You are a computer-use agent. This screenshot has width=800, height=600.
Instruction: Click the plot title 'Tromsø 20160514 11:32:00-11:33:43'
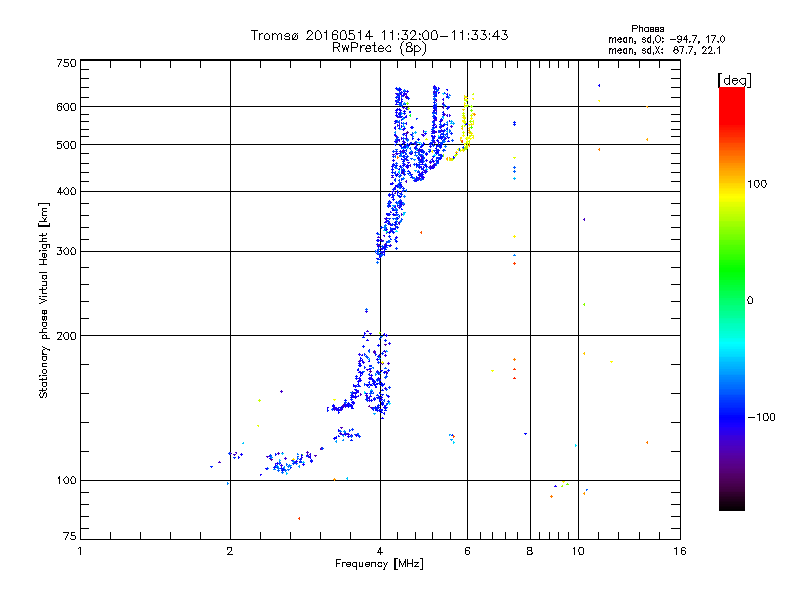379,35
